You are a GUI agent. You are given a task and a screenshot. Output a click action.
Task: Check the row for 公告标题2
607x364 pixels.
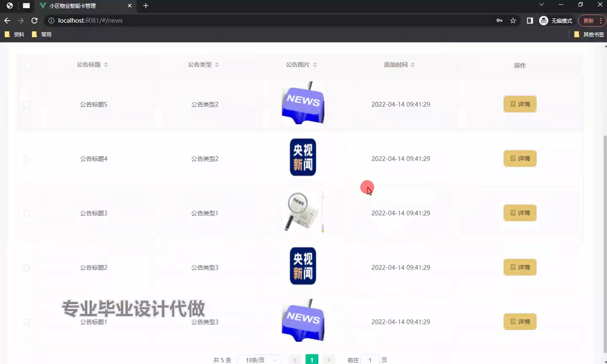27,268
